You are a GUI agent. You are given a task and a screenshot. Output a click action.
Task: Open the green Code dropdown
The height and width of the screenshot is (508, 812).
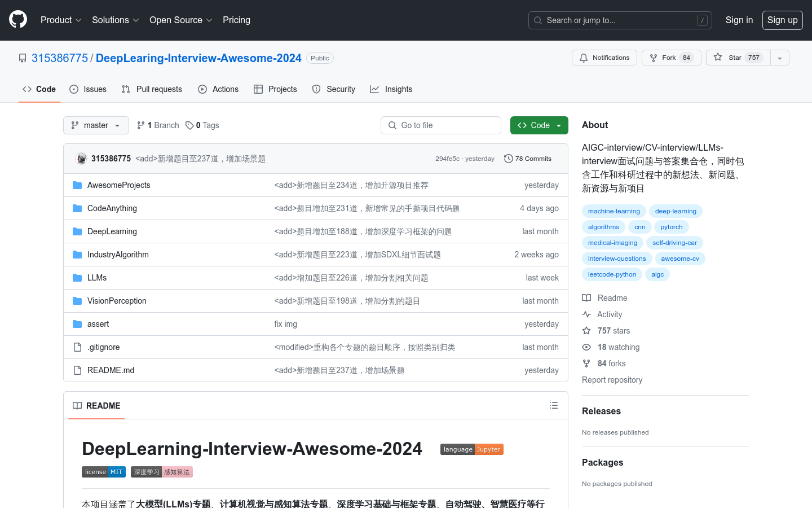(x=539, y=125)
